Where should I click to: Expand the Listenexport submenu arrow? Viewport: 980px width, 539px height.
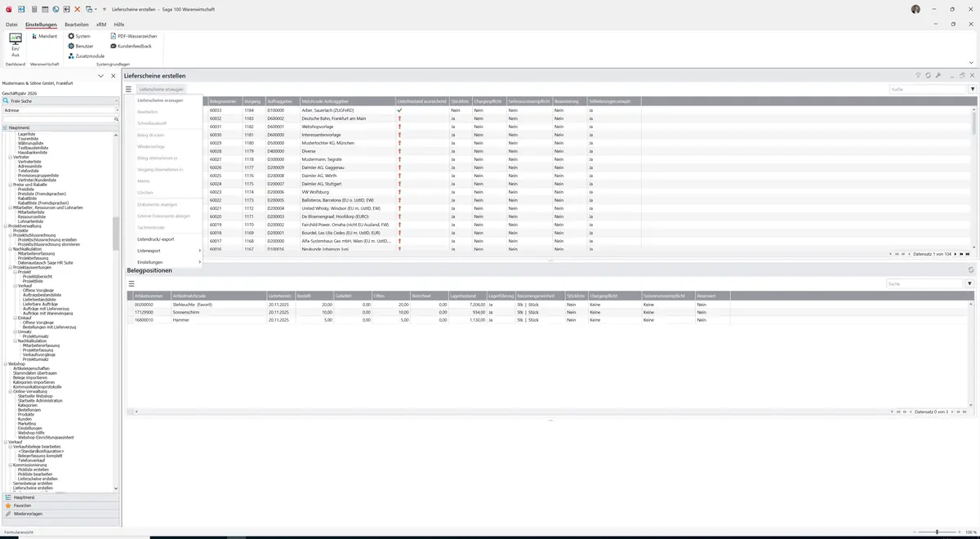coord(199,251)
